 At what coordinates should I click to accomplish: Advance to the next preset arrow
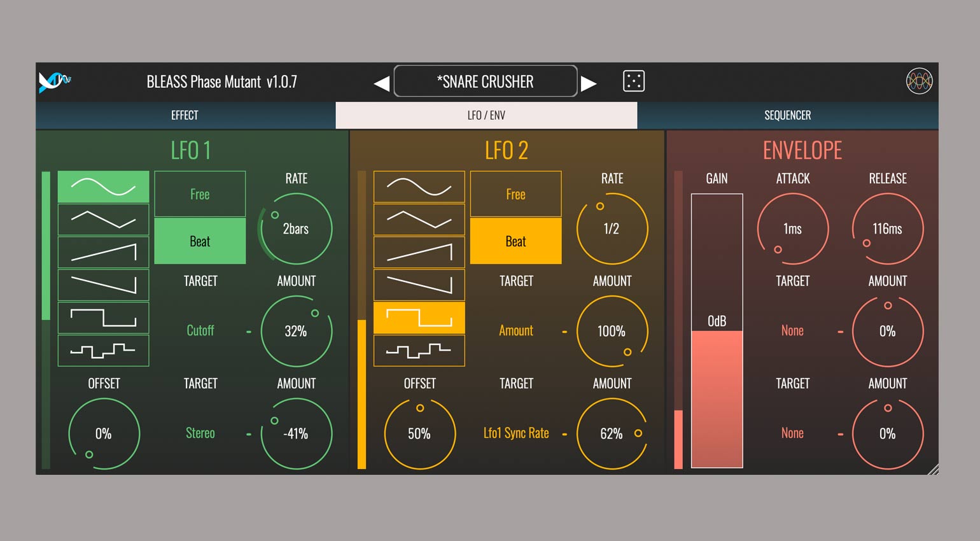point(589,83)
